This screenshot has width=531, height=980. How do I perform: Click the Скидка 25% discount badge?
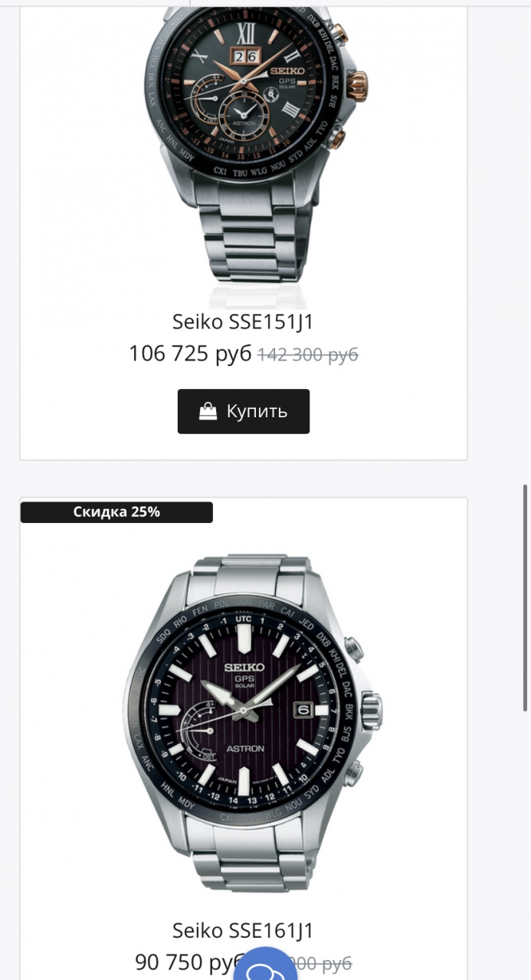coord(116,512)
